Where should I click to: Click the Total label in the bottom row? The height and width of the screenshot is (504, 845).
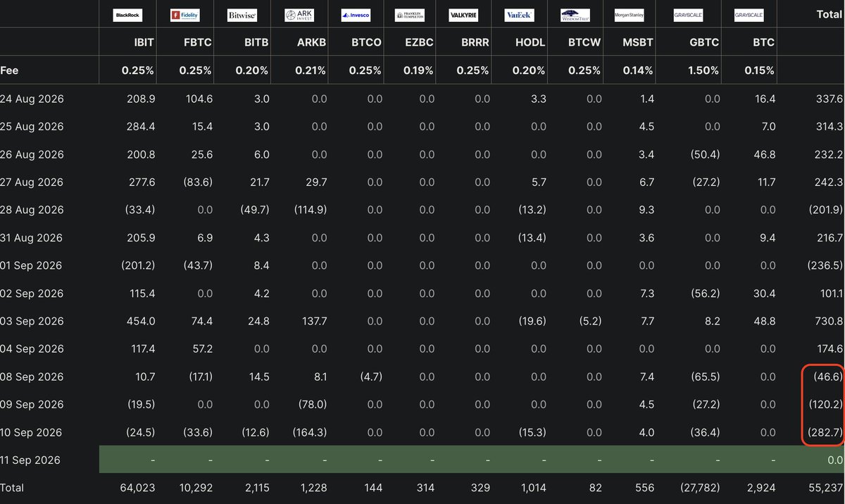[x=12, y=487]
